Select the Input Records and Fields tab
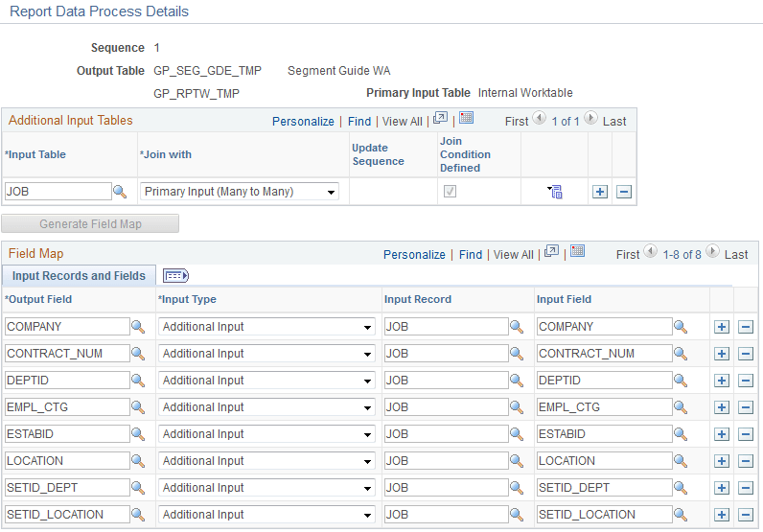Viewport: 763px width, 532px height. click(x=79, y=276)
